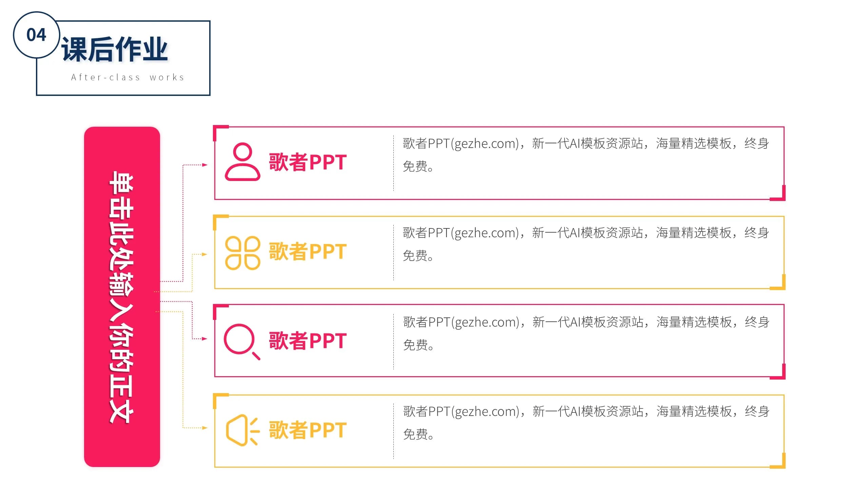
Task: Click 歌者PPT title next to megaphone icon
Action: [308, 430]
